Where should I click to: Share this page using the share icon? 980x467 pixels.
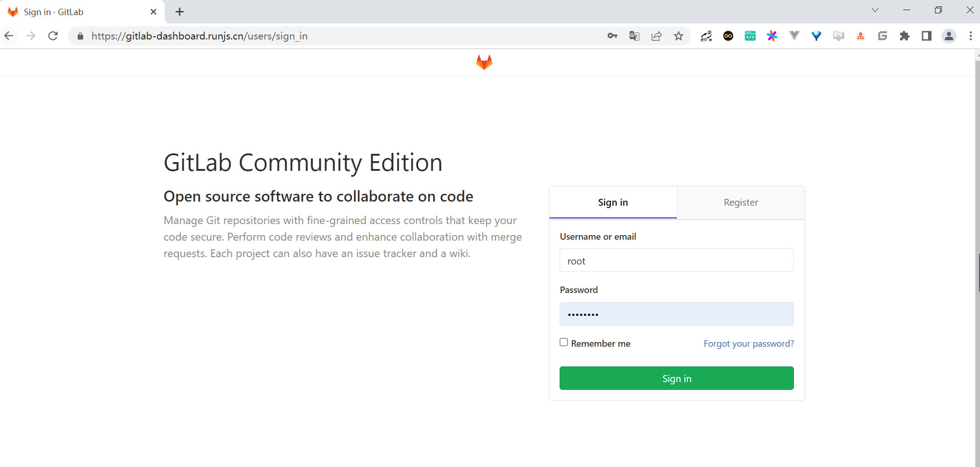[x=657, y=36]
